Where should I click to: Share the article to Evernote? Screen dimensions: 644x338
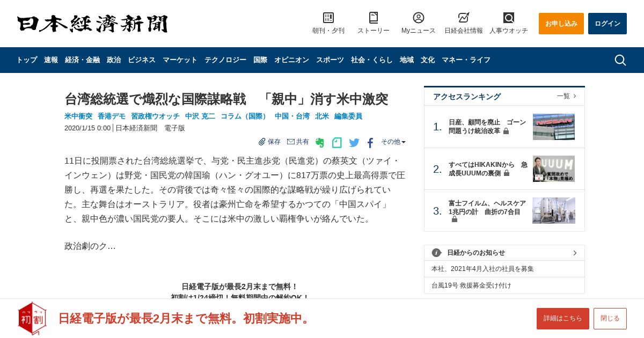320,143
